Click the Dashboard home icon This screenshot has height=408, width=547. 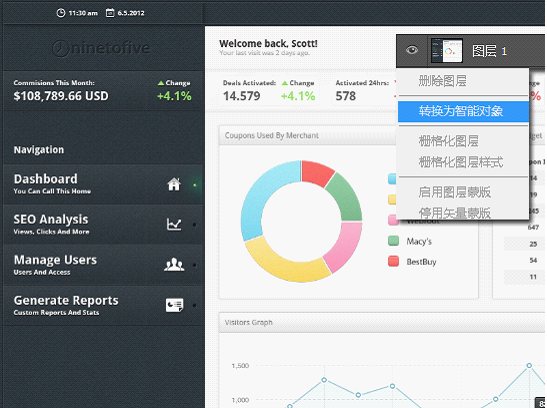pos(174,184)
